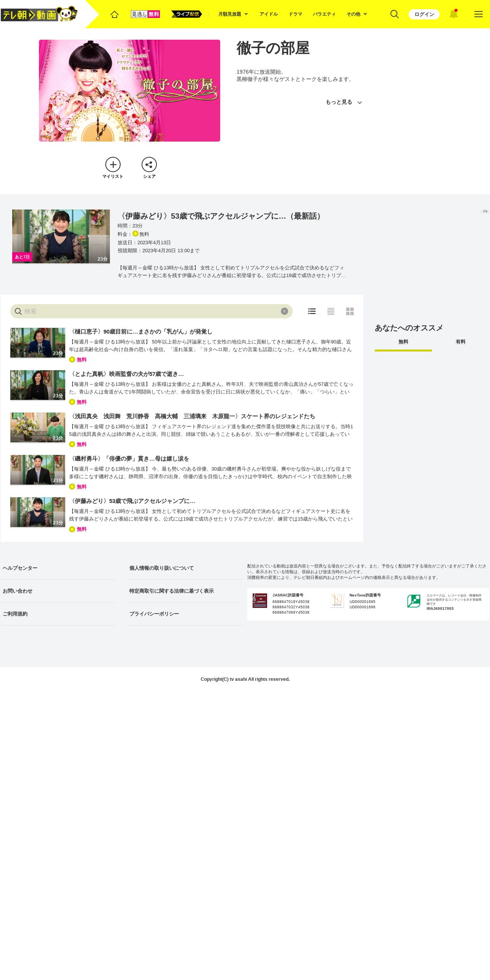
Task: Open バラエティ category
Action: pyautogui.click(x=324, y=14)
